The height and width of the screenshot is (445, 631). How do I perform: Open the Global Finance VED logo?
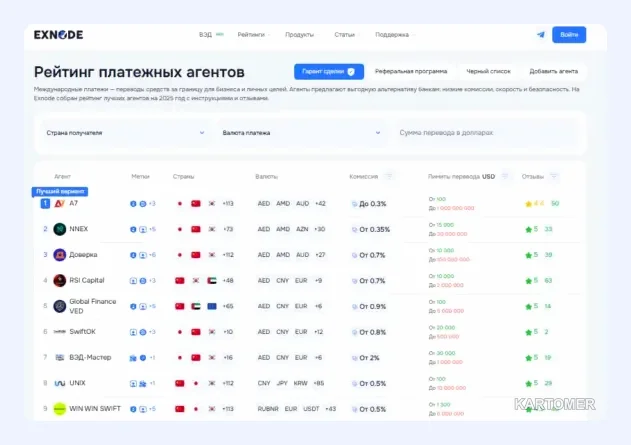[x=60, y=306]
